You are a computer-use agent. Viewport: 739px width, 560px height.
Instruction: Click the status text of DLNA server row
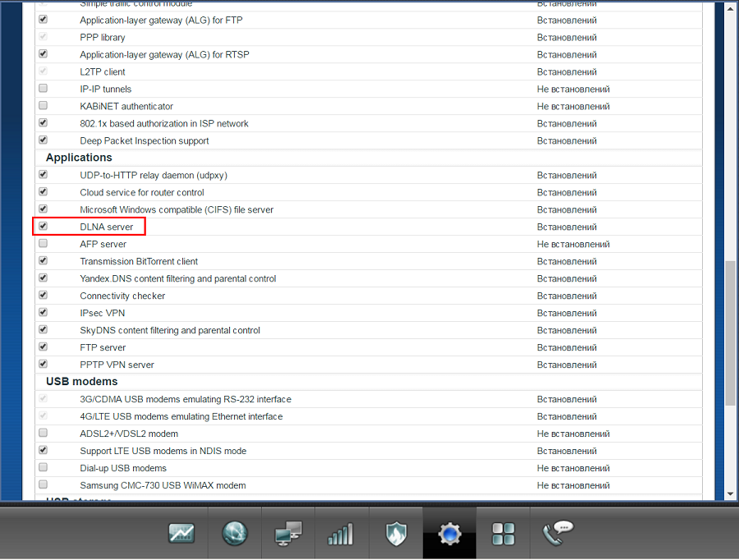coord(567,227)
